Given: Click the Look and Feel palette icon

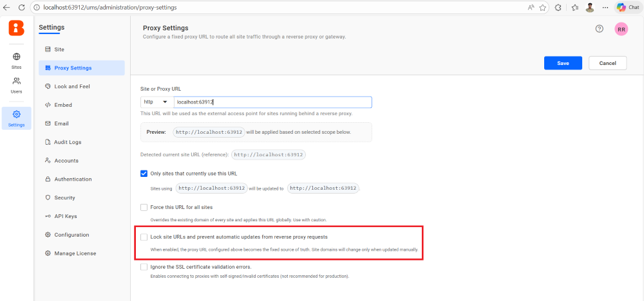Looking at the screenshot, I should [x=48, y=87].
